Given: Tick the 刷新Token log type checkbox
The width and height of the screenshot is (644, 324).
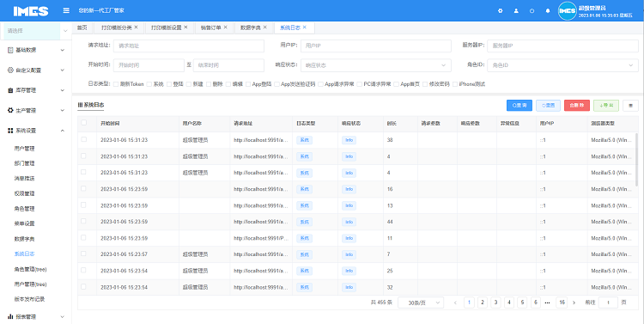Looking at the screenshot, I should [x=116, y=84].
